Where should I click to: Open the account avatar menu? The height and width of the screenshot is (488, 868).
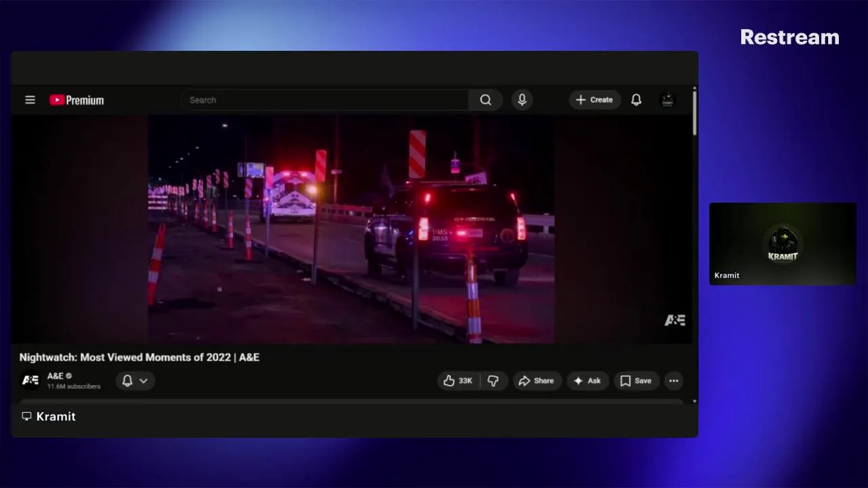tap(667, 100)
